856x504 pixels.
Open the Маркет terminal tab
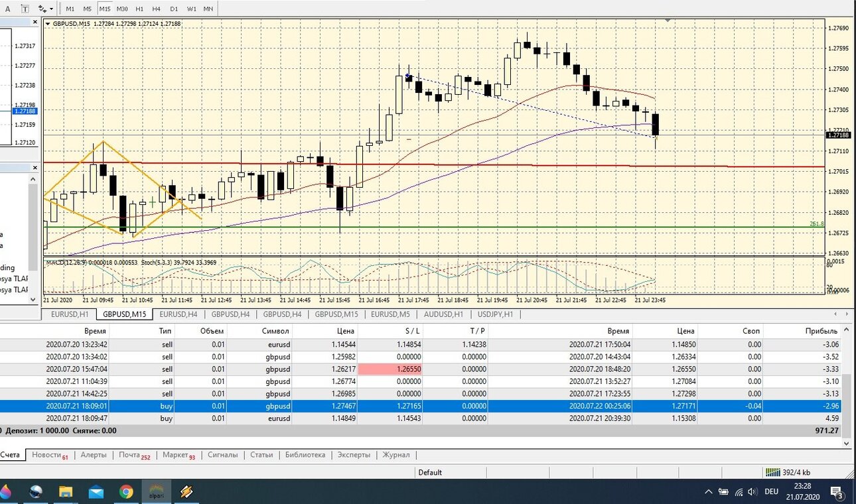tap(178, 455)
